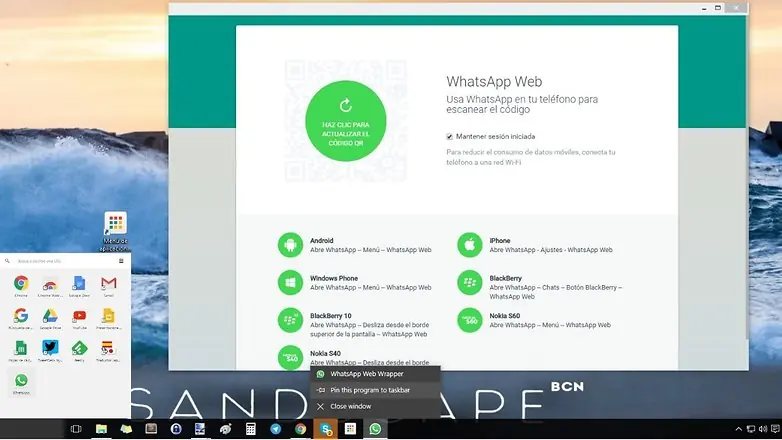Viewport: 782px width, 440px height.
Task: Open File Explorer on the taskbar
Action: click(x=101, y=429)
